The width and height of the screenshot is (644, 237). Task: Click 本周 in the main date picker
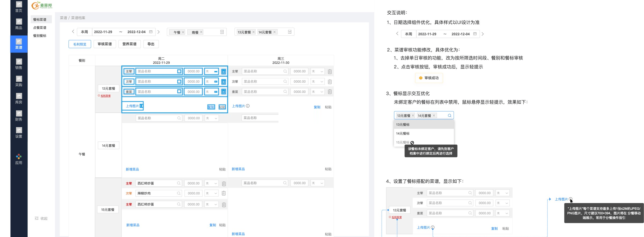coord(85,32)
